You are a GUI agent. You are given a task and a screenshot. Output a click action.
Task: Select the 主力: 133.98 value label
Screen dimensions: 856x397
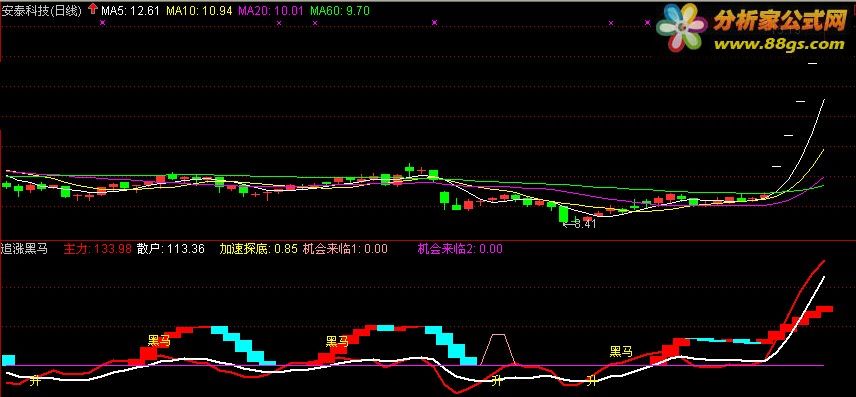98,249
